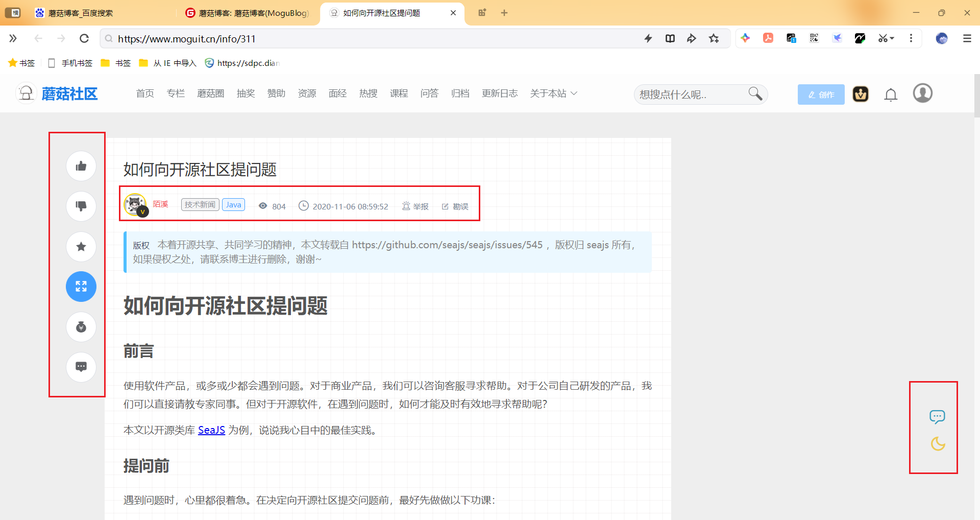Viewport: 980px width, 520px height.
Task: Click the search magnifier icon
Action: coord(755,94)
